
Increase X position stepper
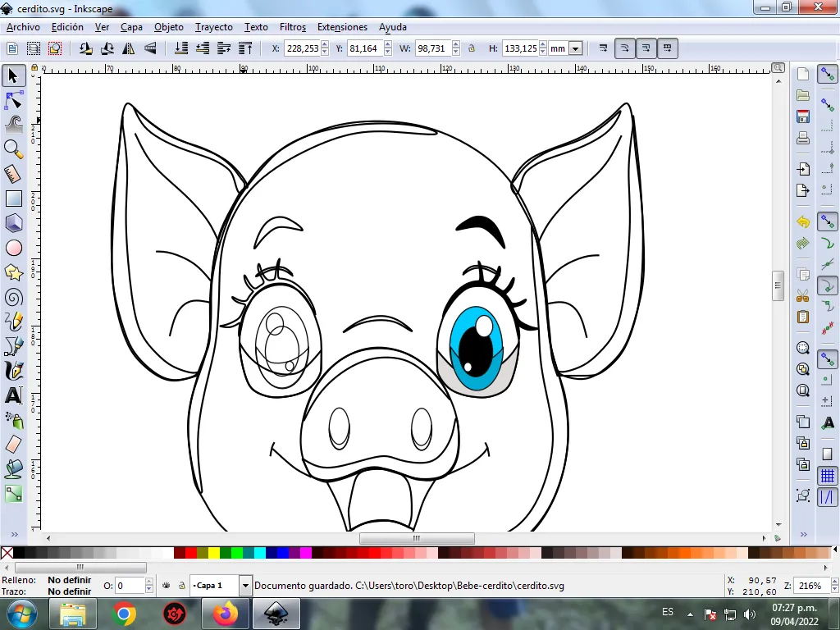click(x=325, y=44)
